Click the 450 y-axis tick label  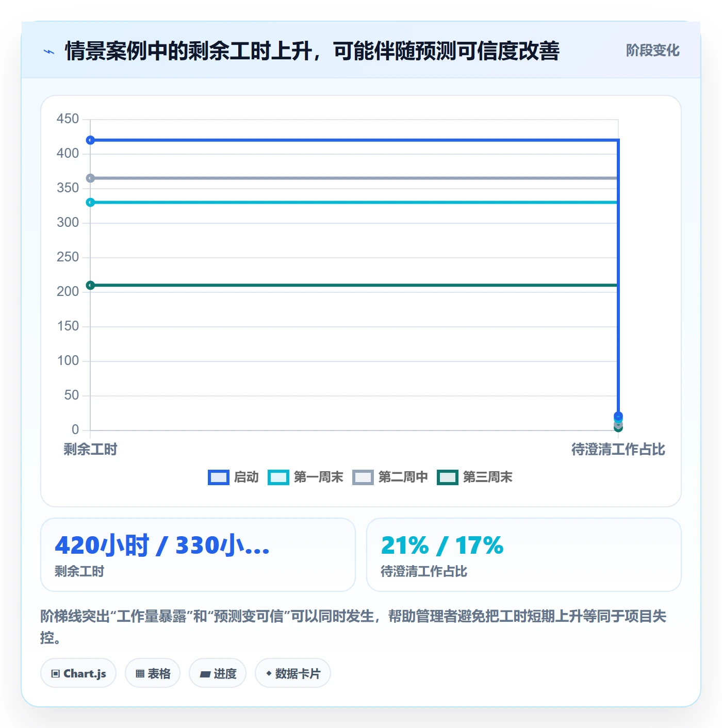click(68, 119)
